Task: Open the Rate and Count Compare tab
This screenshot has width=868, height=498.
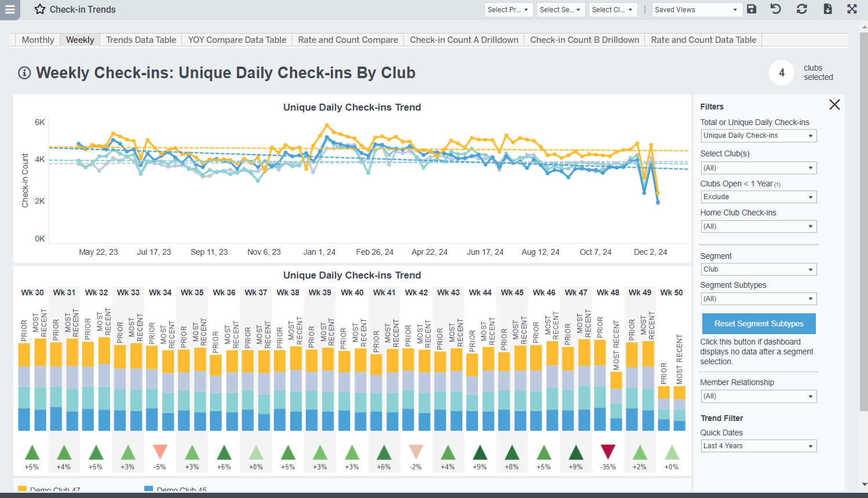Action: 348,39
